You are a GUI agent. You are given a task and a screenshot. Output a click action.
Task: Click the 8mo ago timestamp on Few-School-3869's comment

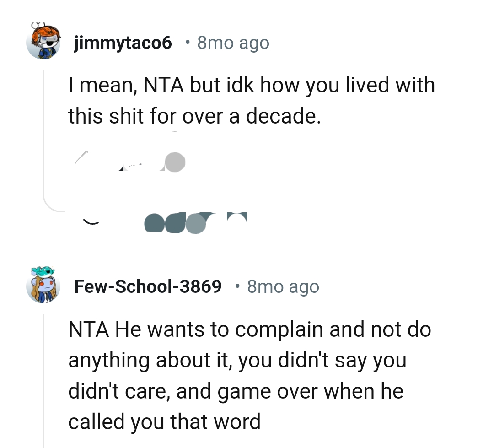coord(283,286)
